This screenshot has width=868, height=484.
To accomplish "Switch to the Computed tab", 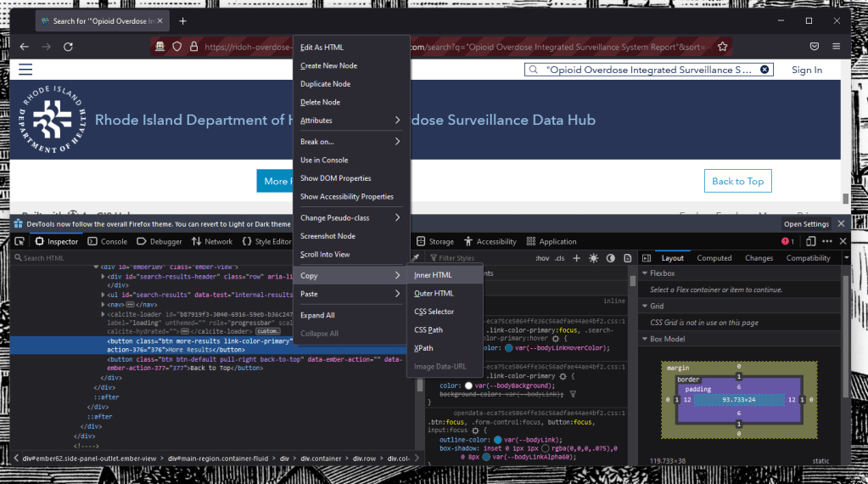I will 714,258.
